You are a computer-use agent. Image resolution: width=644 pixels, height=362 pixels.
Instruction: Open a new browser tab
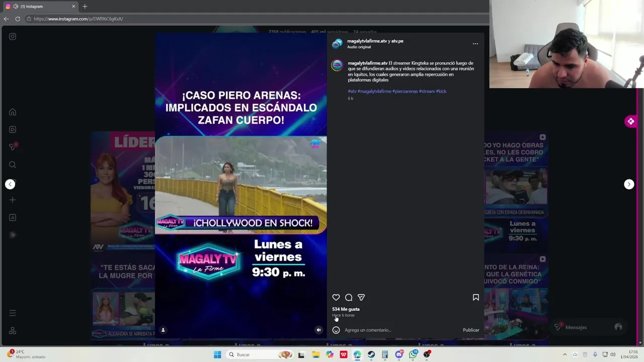85,7
